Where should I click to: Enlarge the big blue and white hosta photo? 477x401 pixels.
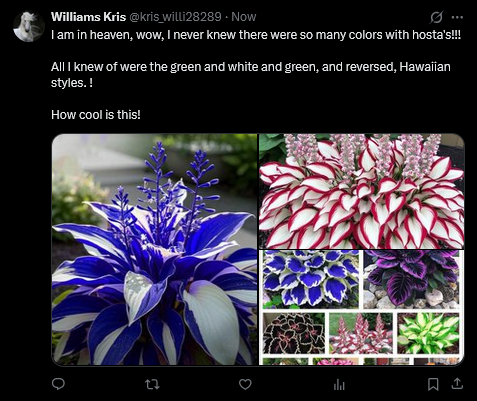click(155, 249)
